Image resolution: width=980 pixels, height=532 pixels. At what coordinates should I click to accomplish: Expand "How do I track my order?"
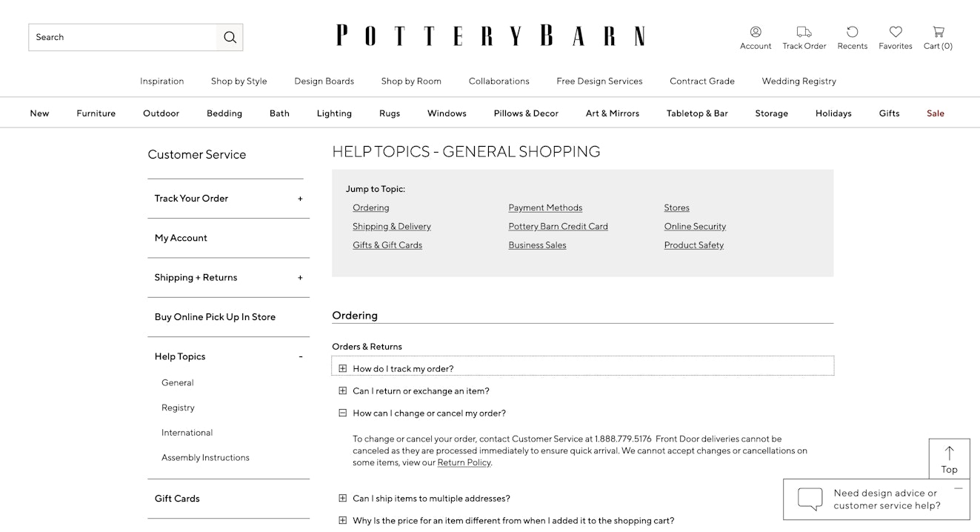point(342,368)
